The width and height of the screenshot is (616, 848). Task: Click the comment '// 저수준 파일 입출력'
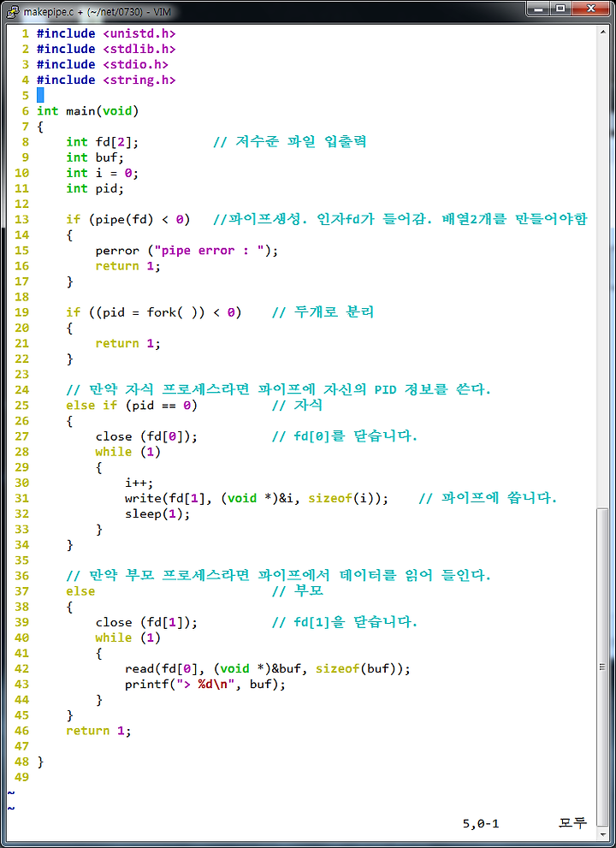(x=290, y=142)
